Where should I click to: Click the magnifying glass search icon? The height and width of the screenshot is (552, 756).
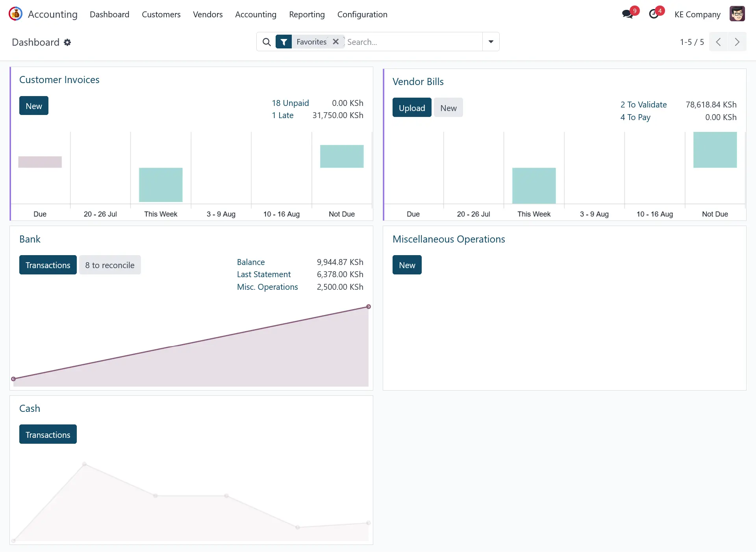pos(267,42)
